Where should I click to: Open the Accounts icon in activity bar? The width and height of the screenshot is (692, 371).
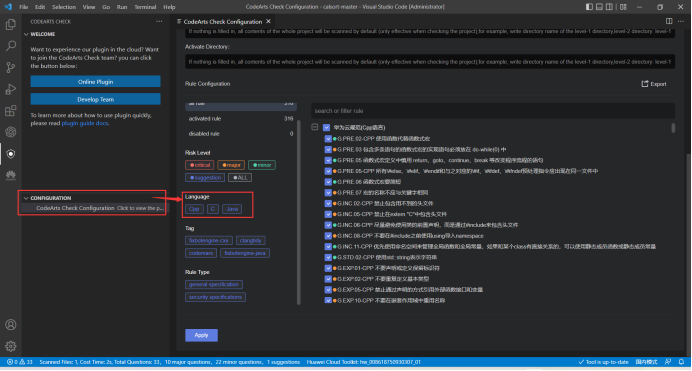(x=11, y=325)
